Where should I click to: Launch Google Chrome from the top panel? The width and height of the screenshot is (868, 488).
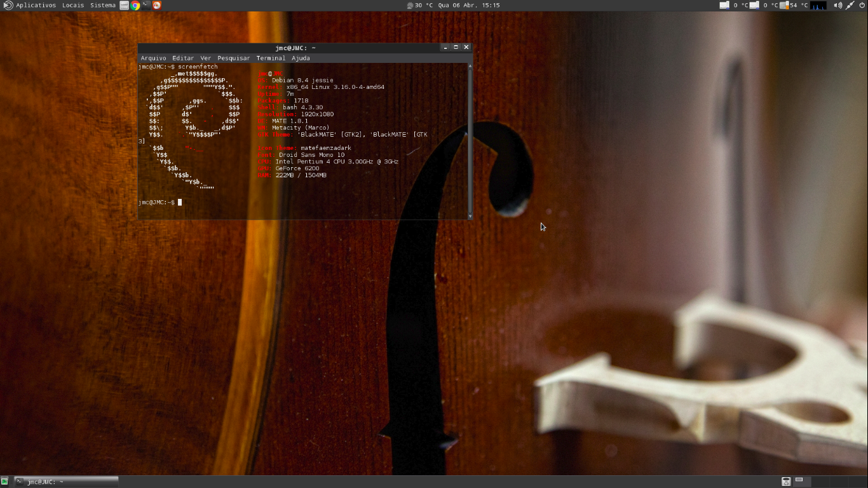tap(135, 5)
